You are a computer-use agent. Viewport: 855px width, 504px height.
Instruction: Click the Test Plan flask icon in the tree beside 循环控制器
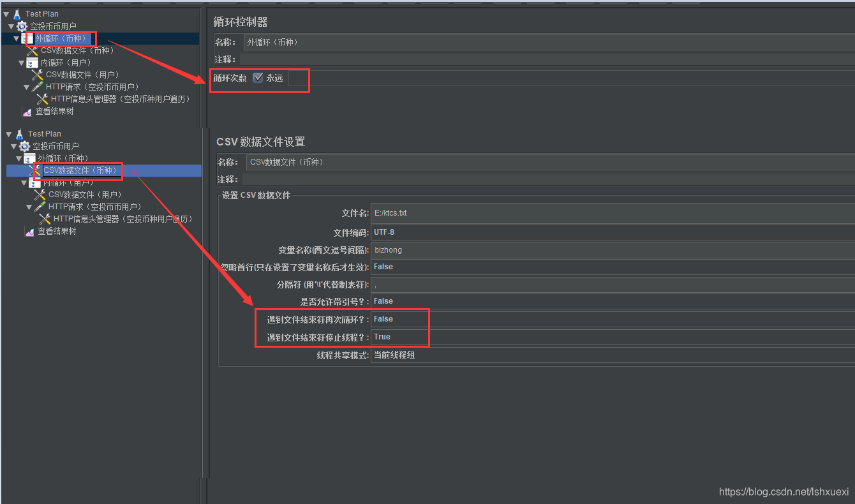pos(17,13)
